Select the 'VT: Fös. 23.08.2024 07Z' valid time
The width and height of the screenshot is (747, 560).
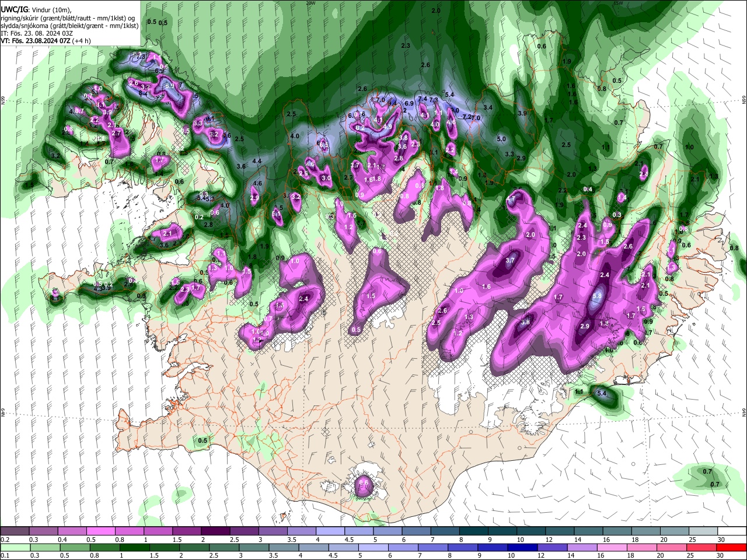click(x=34, y=41)
